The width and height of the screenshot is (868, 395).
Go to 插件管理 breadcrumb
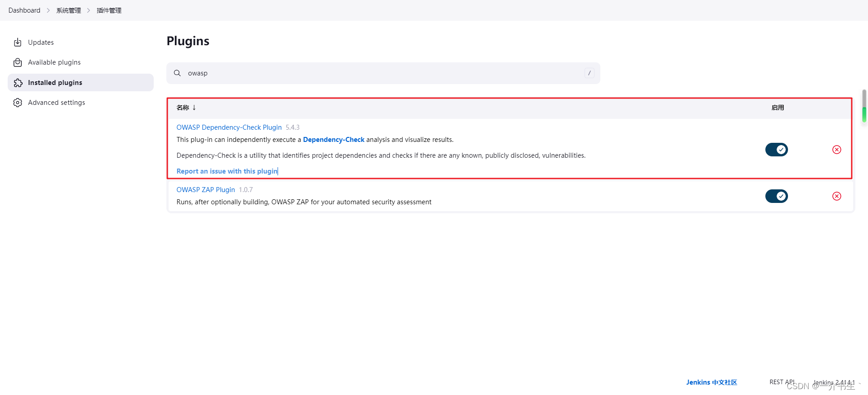109,10
